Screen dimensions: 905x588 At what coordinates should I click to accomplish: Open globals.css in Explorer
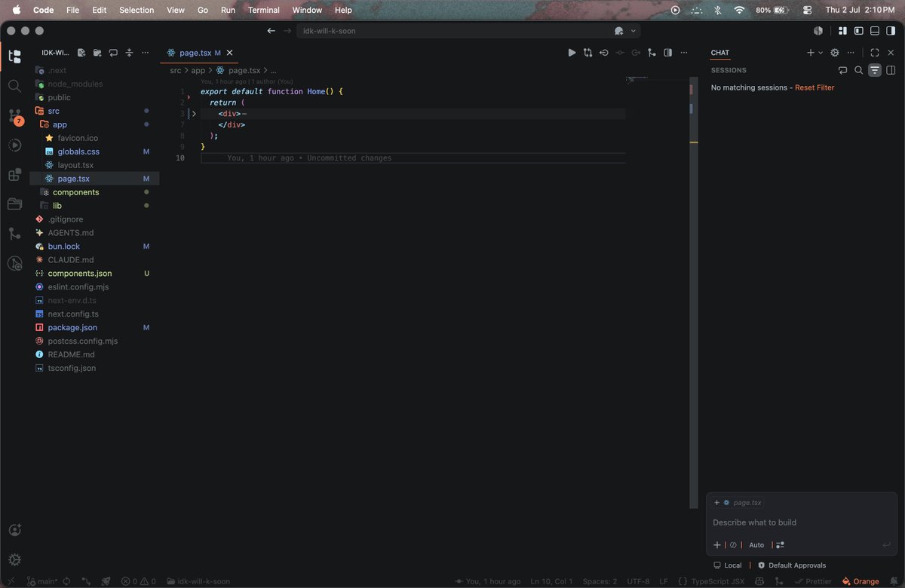(x=78, y=152)
